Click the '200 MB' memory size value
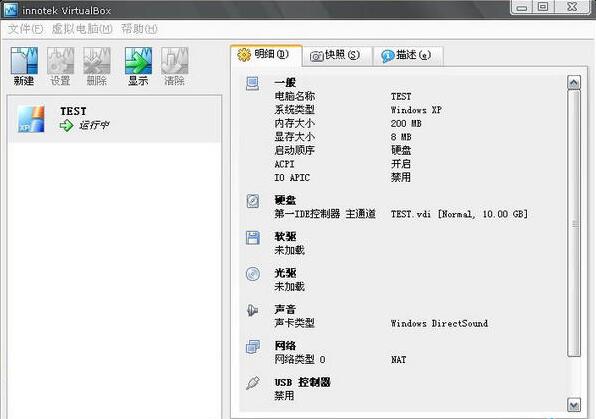Viewport: 596px width, 419px height. pos(406,124)
